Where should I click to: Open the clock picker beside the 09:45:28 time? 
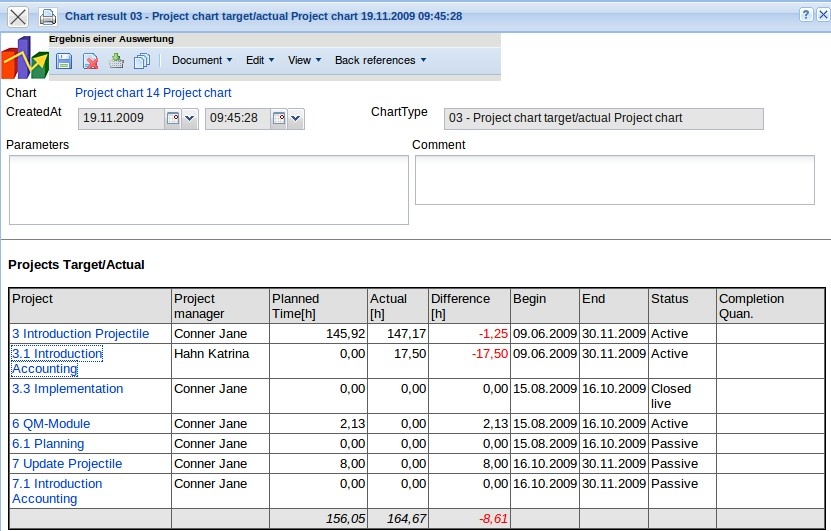(278, 119)
